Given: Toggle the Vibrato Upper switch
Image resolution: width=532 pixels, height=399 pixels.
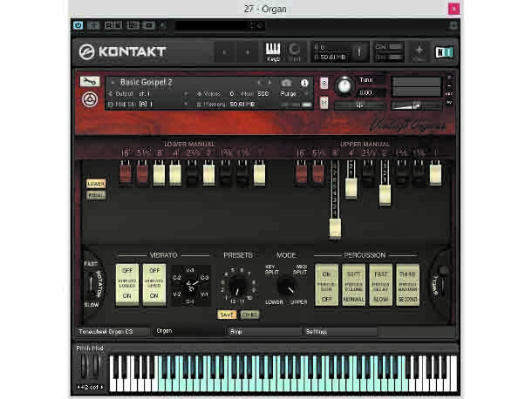Looking at the screenshot, I should [x=154, y=284].
